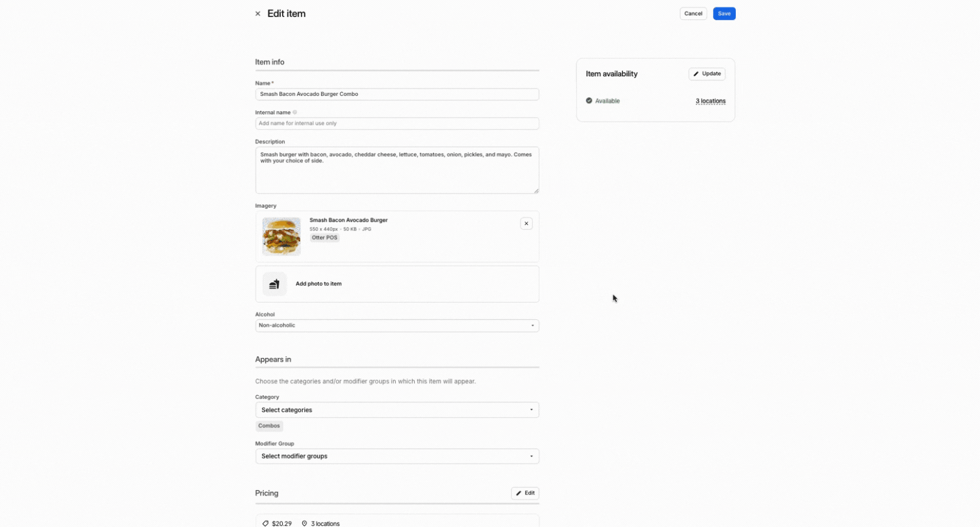Click into the Name input field
Image resolution: width=980 pixels, height=527 pixels.
pos(397,94)
